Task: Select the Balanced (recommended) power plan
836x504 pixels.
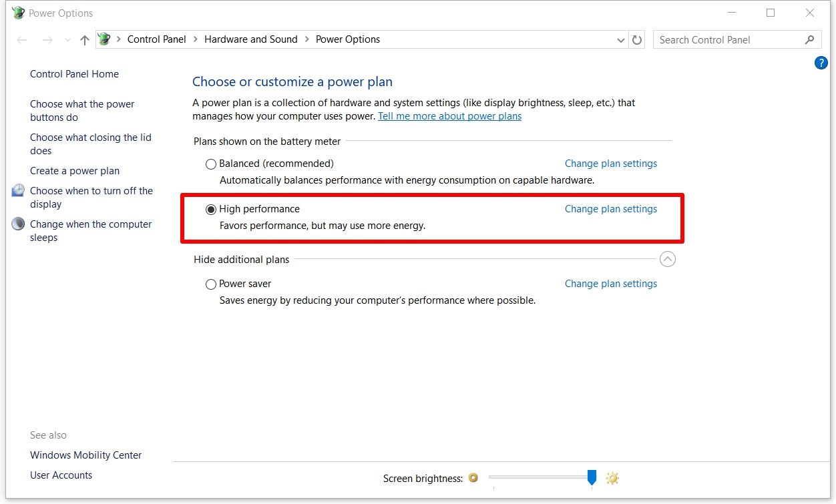Action: tap(211, 164)
